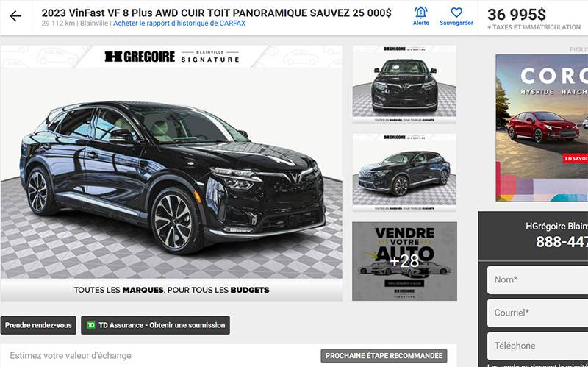Image resolution: width=588 pixels, height=367 pixels.
Task: Open the side-angle car thumbnail
Action: tap(404, 173)
